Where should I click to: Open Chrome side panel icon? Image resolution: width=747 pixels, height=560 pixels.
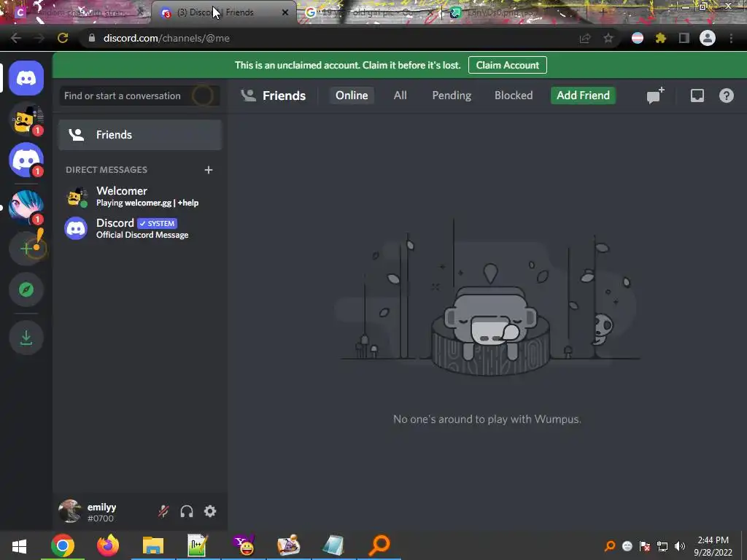[x=684, y=38]
